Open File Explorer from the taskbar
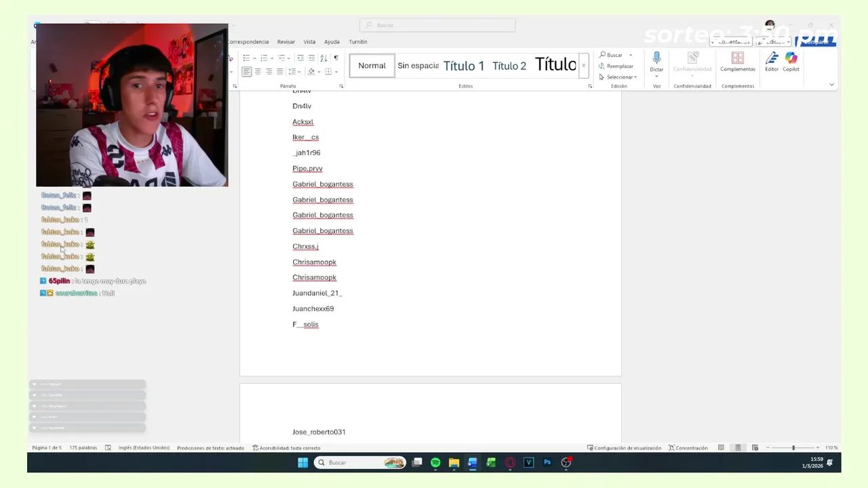This screenshot has width=868, height=488. pos(454,462)
